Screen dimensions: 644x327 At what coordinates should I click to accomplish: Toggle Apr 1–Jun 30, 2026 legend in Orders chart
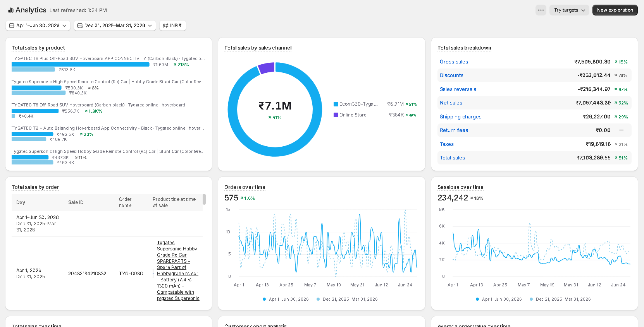286,299
